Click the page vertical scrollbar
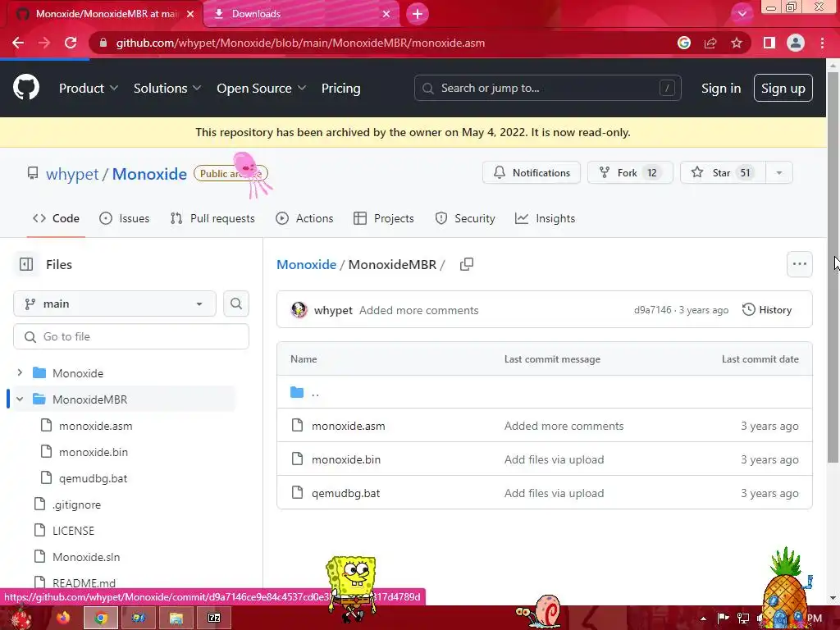Viewport: 840px width, 630px height. [833, 268]
